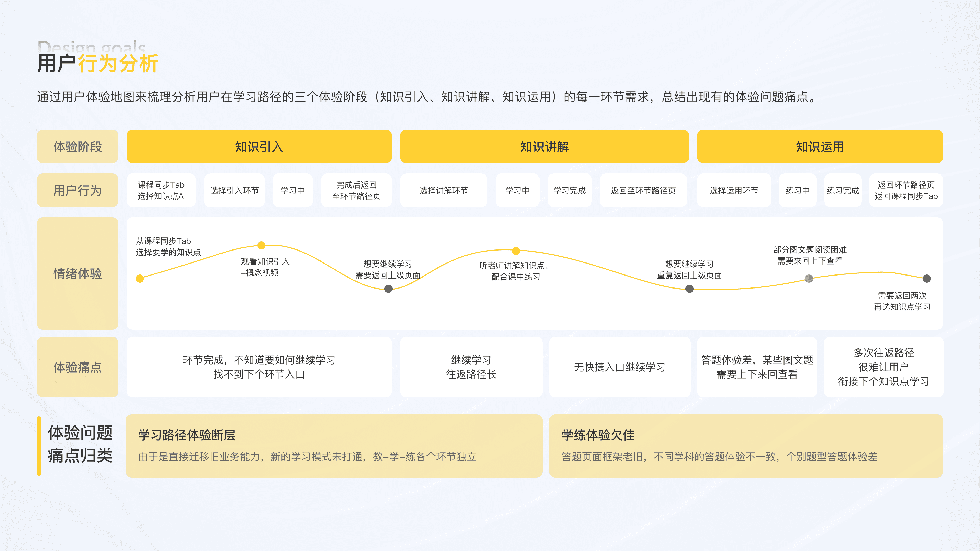Click yellow peak dot above 听老师讲解知识点
980x551 pixels.
click(x=516, y=251)
